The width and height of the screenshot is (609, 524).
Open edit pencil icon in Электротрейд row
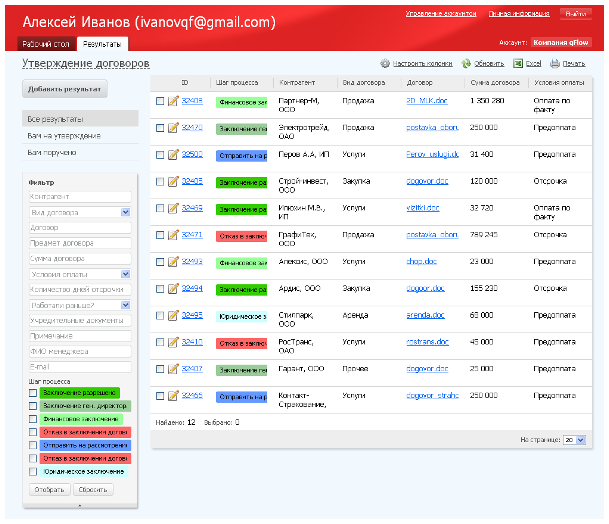point(173,128)
